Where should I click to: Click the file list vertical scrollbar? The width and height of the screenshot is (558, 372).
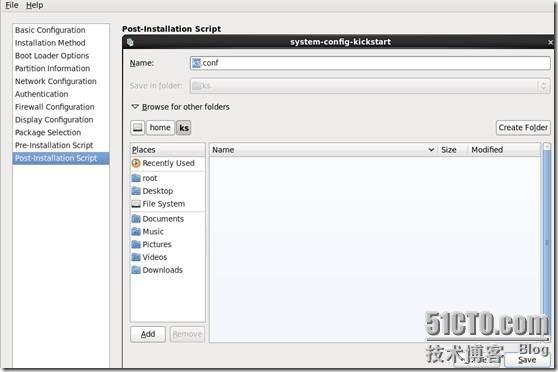point(547,242)
